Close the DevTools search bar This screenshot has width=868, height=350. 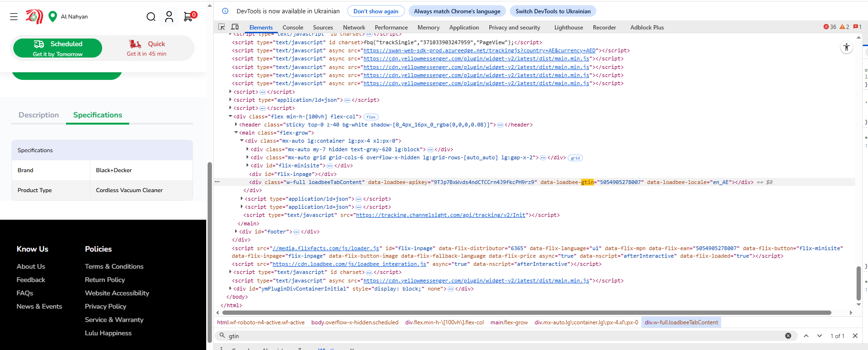coord(855,336)
